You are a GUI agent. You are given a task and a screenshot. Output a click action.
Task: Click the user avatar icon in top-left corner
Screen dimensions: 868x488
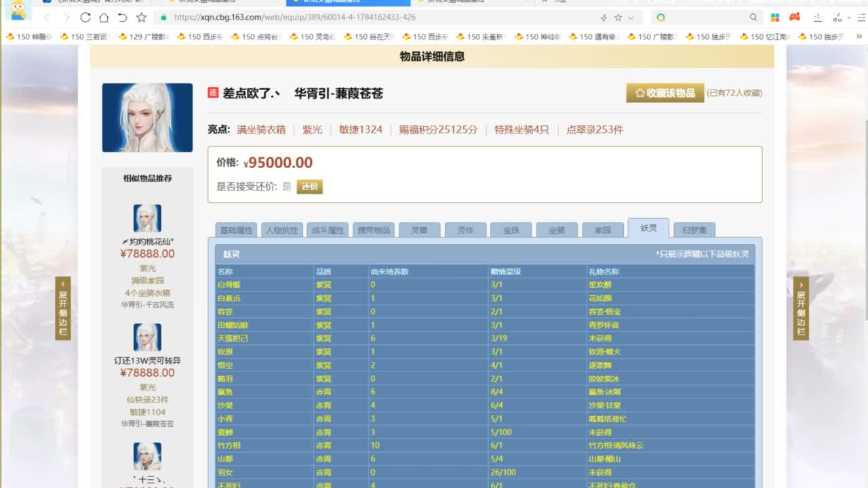(x=18, y=9)
